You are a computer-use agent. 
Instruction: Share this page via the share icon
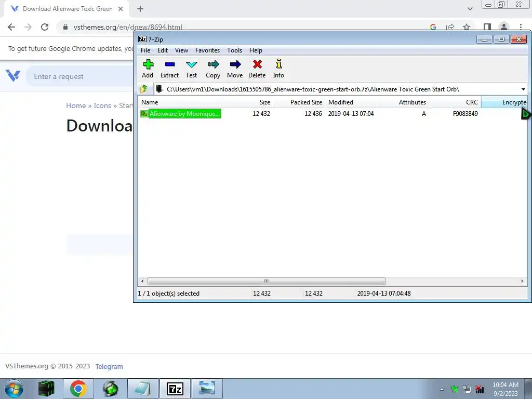pos(450,27)
